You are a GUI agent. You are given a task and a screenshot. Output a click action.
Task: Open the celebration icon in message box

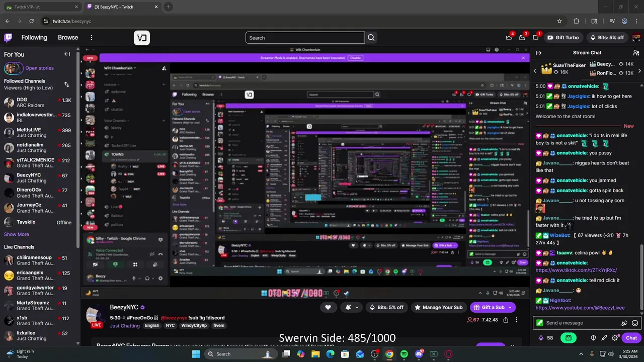click(624, 323)
